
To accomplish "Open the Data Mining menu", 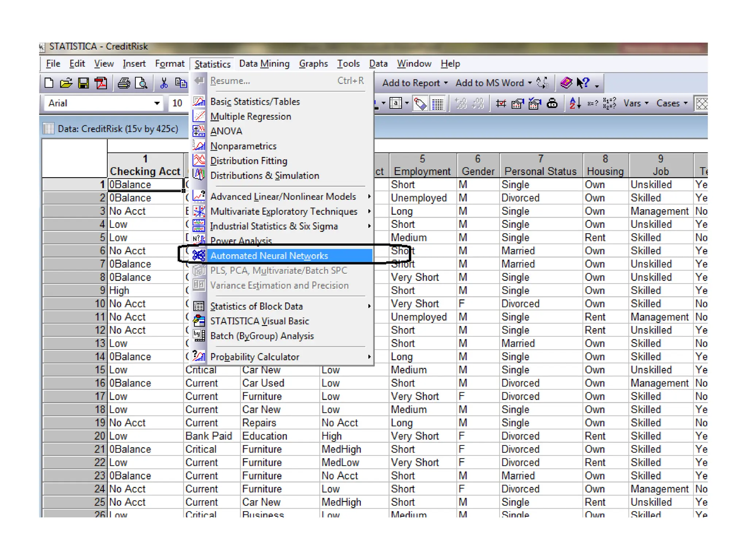I will pos(264,64).
